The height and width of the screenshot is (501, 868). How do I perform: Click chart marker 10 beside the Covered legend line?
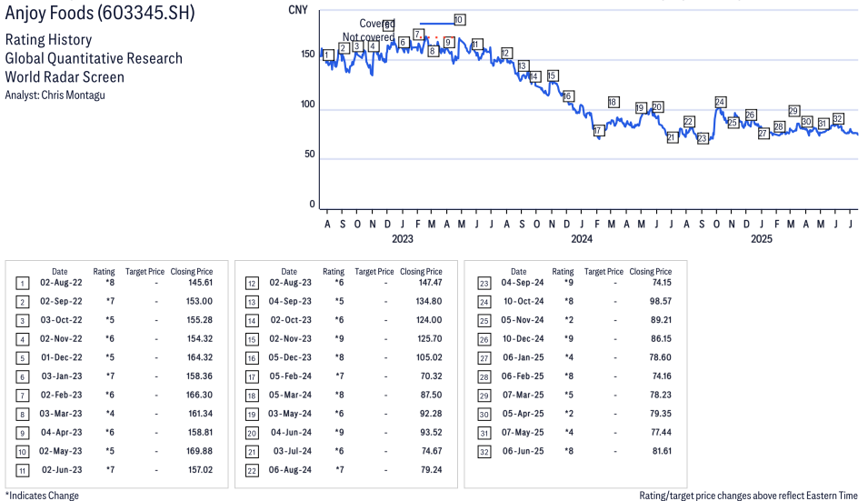[x=459, y=20]
